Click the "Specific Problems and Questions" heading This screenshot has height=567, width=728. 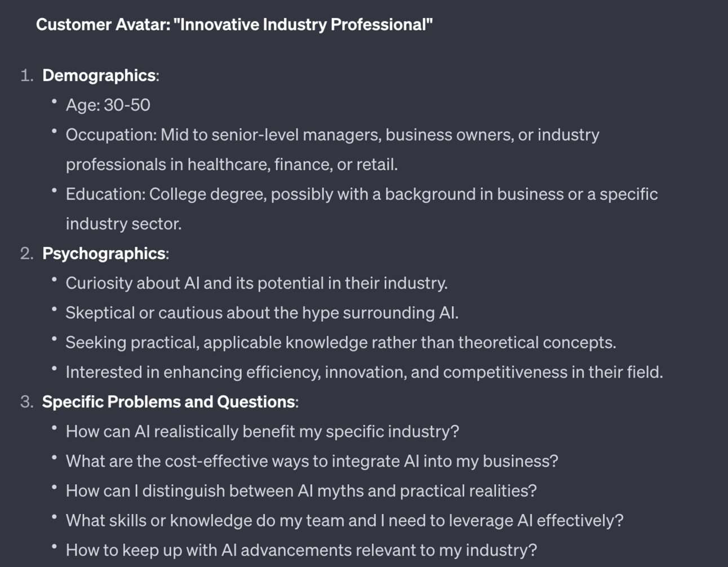click(x=168, y=402)
